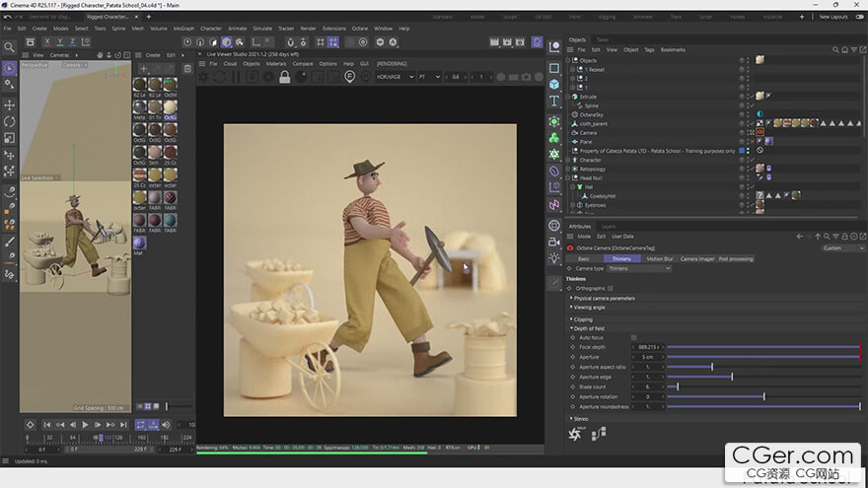Adjust the Aperture aspect ratio slider
868x488 pixels.
point(763,367)
